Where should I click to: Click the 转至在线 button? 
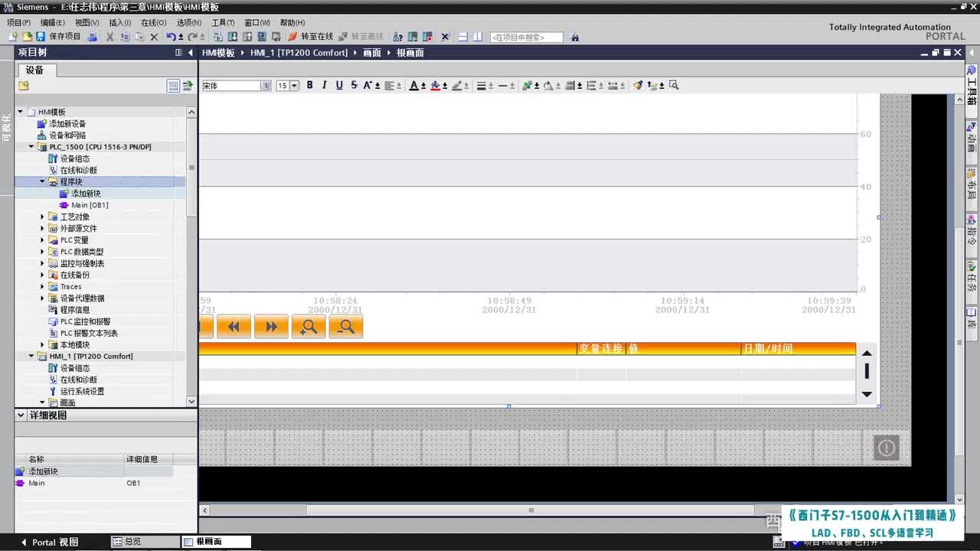311,36
